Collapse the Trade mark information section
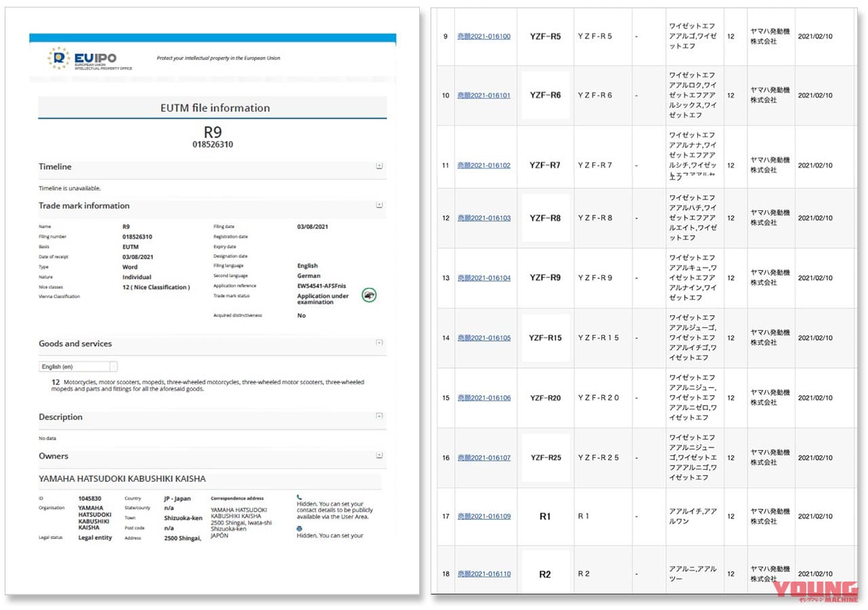 tap(379, 205)
